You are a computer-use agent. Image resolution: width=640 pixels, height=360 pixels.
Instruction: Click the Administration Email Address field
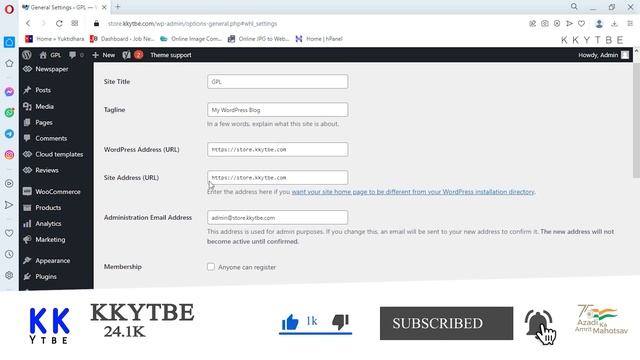(x=277, y=218)
